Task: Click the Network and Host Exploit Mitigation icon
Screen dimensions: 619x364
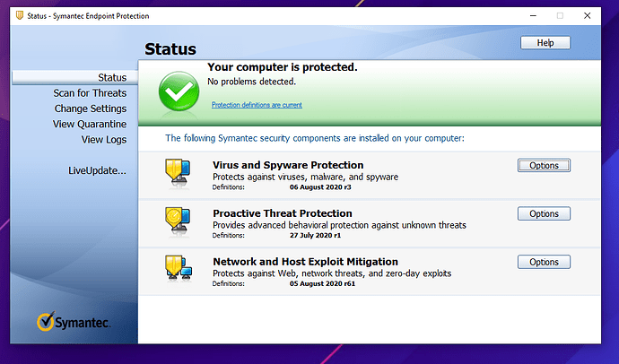Action: point(176,268)
